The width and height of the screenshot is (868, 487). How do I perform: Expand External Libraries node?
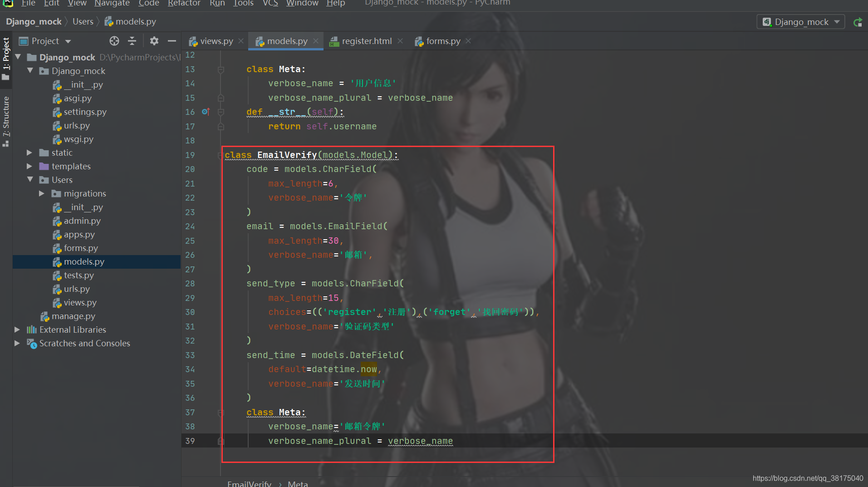point(17,330)
